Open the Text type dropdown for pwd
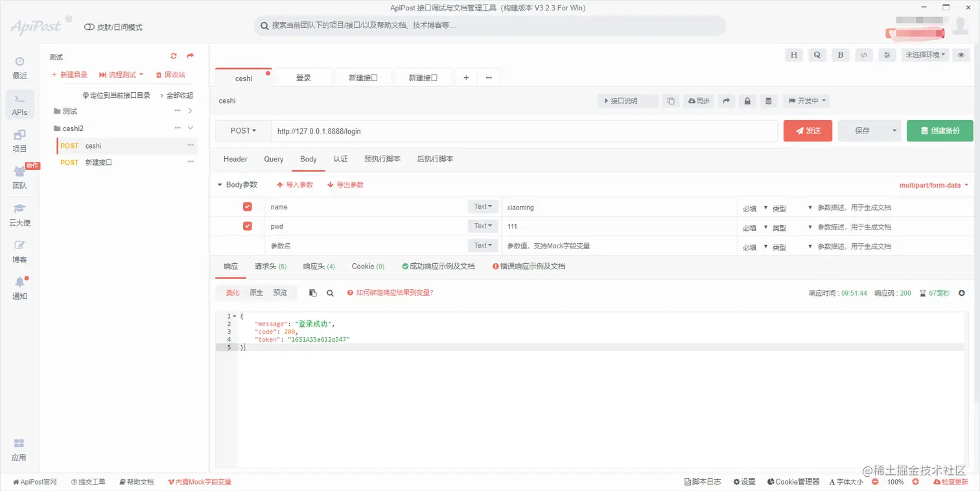The width and height of the screenshot is (980, 491). [484, 226]
